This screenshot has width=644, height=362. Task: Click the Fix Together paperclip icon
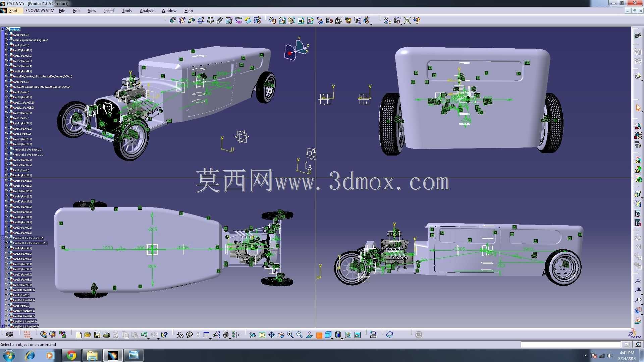(x=220, y=20)
